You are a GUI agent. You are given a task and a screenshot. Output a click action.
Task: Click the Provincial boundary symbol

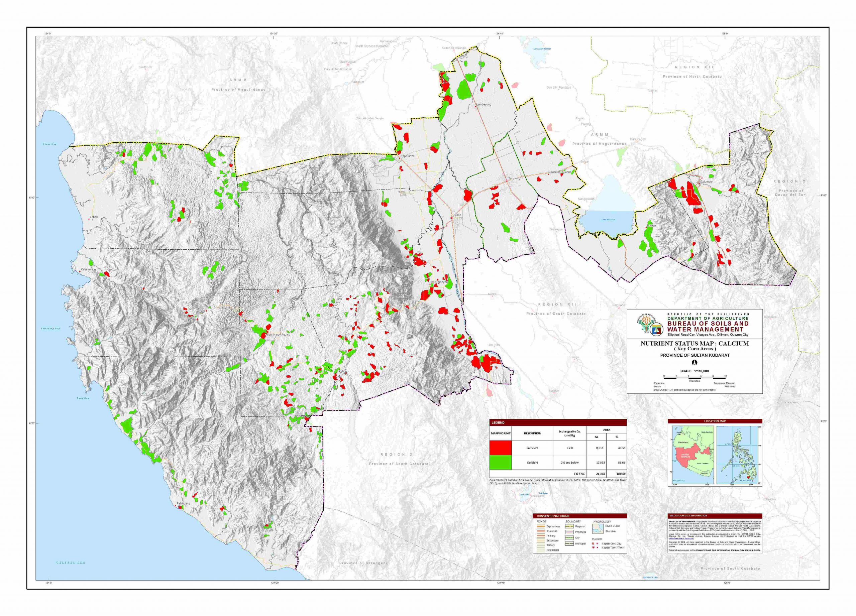[x=569, y=532]
